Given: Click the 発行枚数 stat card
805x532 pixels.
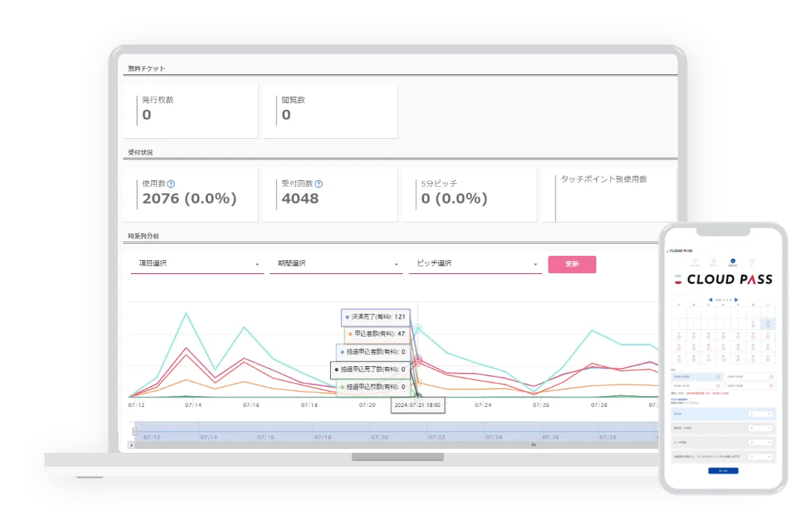Looking at the screenshot, I should pyautogui.click(x=191, y=110).
